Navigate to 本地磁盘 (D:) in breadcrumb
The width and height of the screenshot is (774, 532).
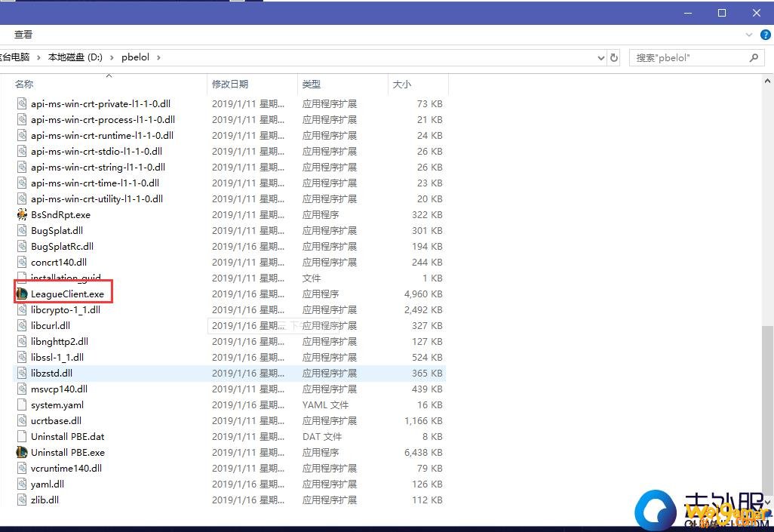point(75,57)
